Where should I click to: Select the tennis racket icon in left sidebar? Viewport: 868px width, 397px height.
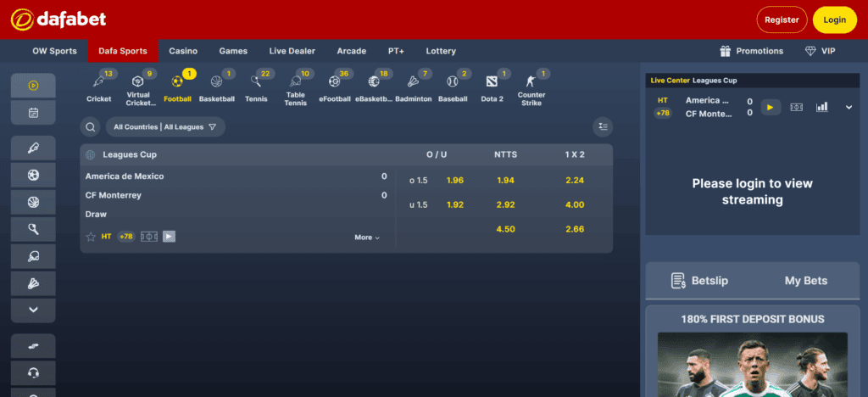pyautogui.click(x=33, y=229)
